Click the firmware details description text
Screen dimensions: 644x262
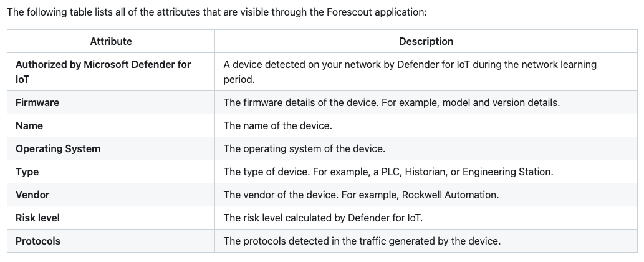(392, 102)
